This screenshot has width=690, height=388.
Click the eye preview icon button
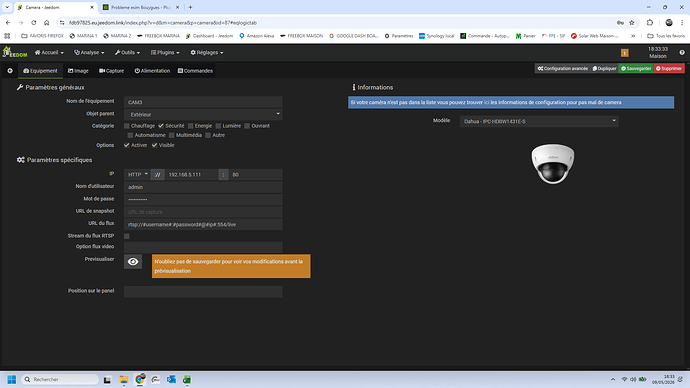pos(133,262)
